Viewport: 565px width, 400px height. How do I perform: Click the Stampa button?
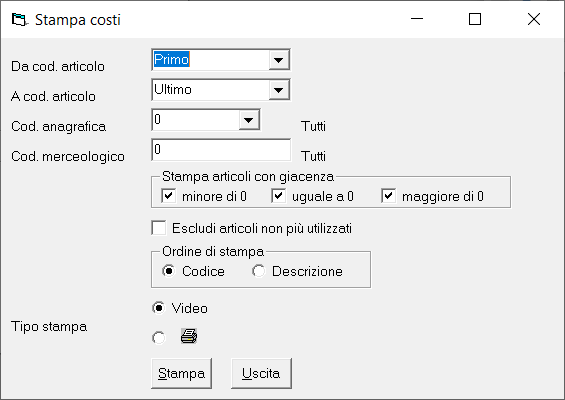pos(181,373)
